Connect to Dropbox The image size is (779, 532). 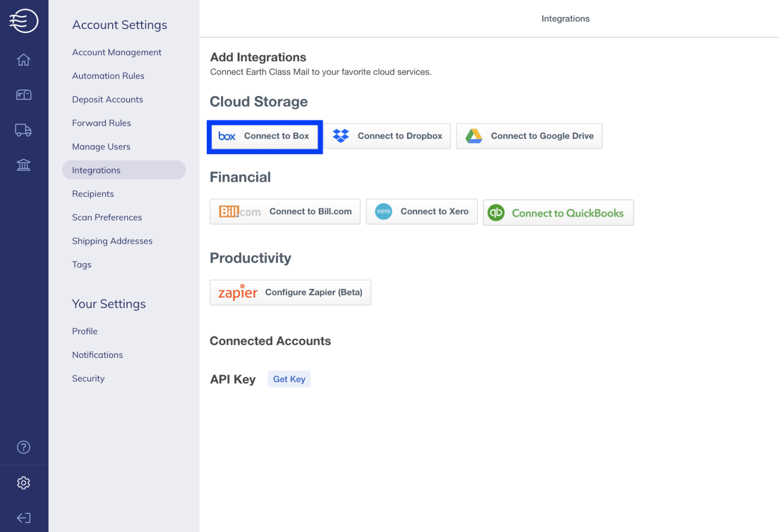pyautogui.click(x=387, y=136)
